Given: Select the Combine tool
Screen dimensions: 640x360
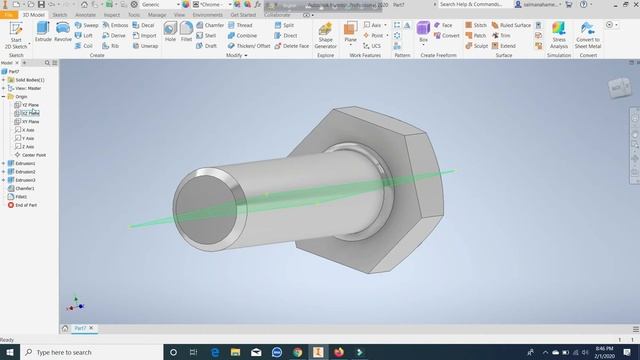Looking at the screenshot, I should click(x=242, y=36).
